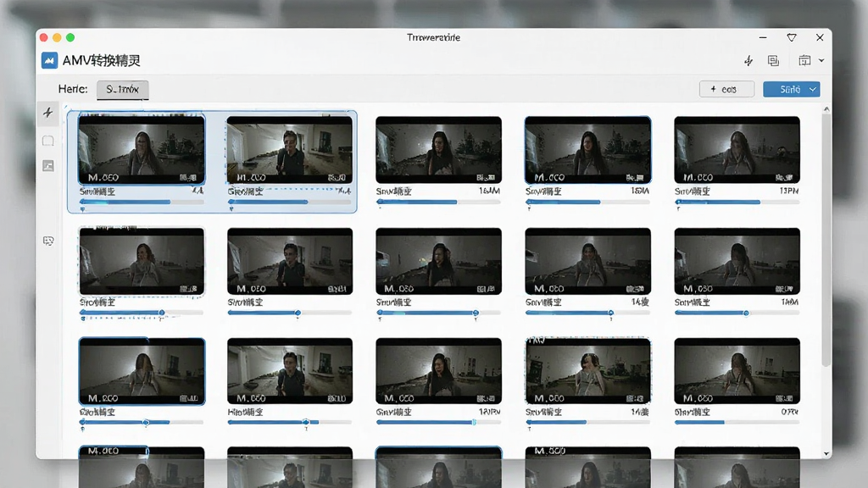The image size is (868, 488).
Task: Click the scrollbar up arrow
Action: coord(826,109)
